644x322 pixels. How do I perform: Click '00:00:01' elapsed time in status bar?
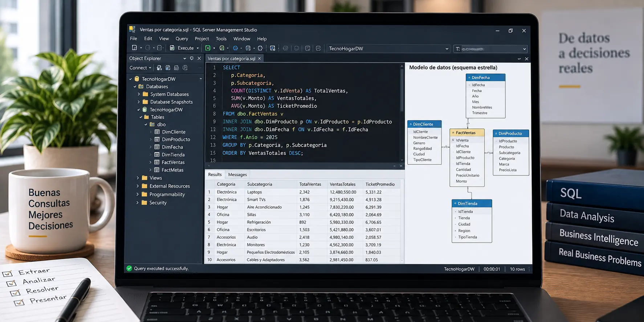[x=492, y=269]
